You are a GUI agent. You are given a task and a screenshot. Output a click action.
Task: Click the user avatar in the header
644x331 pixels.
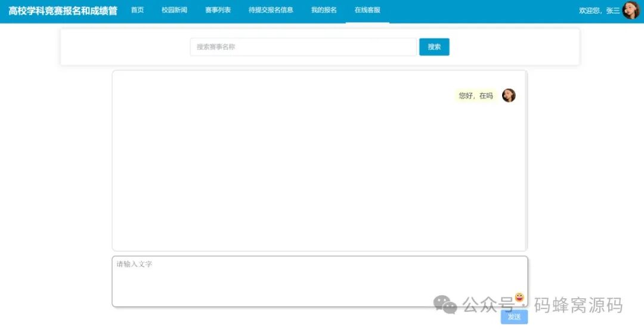point(631,10)
